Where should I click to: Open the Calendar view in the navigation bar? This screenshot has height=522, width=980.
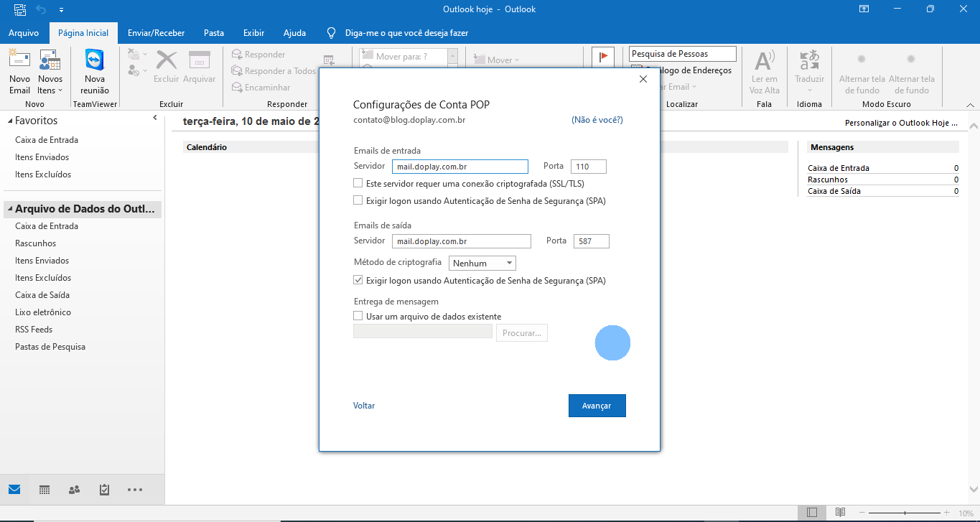click(45, 490)
